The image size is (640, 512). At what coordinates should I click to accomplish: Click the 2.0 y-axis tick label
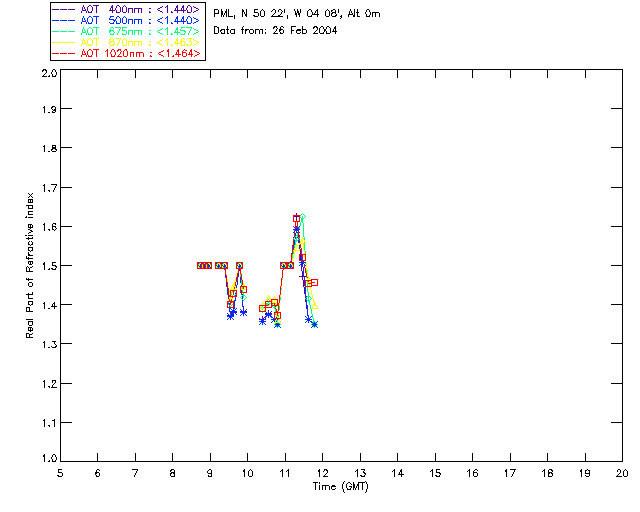[49, 73]
